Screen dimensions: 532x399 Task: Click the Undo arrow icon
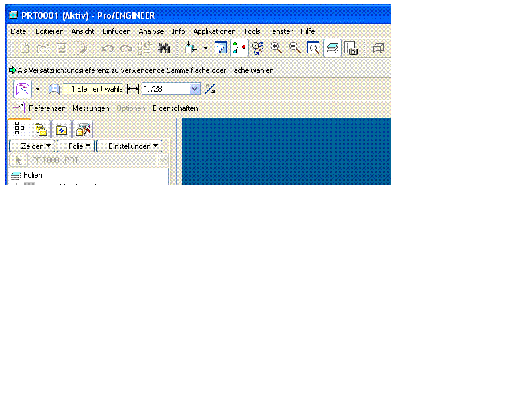point(108,48)
